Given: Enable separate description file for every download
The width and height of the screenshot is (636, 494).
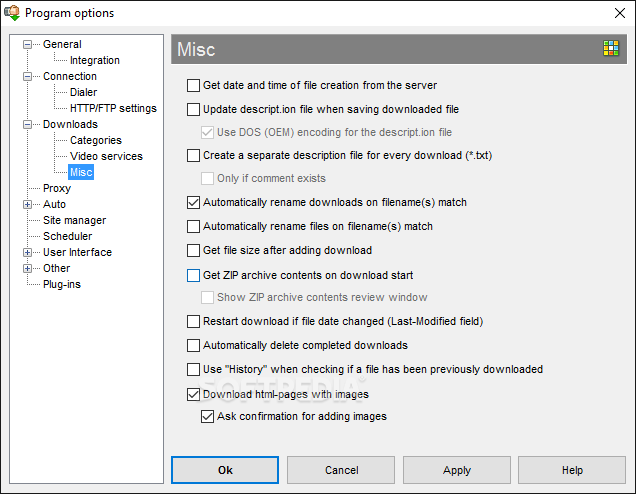Looking at the screenshot, I should pyautogui.click(x=193, y=155).
